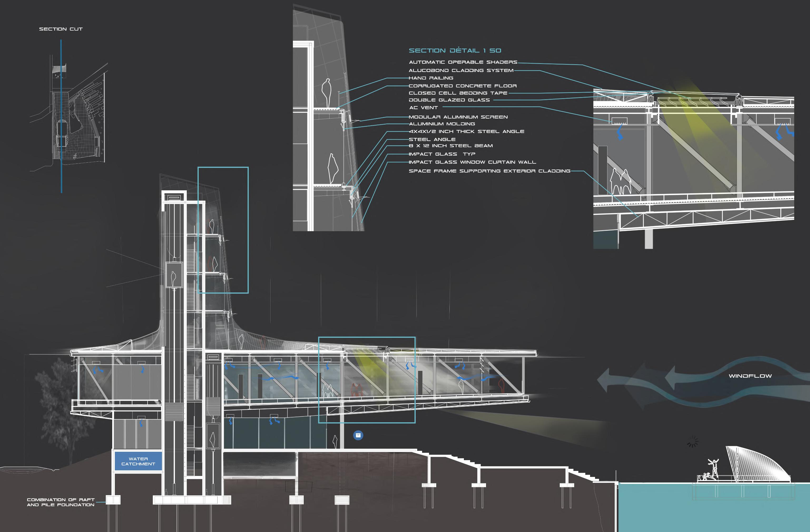Screen dimensions: 810x532
Task: Click the Water Catchment blue label box
Action: coord(138,461)
